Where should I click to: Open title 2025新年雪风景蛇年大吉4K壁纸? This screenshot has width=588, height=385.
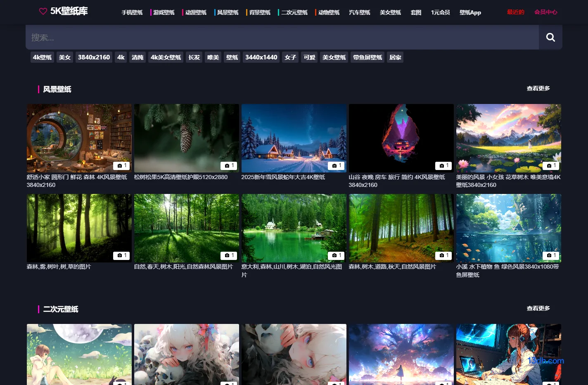point(283,177)
